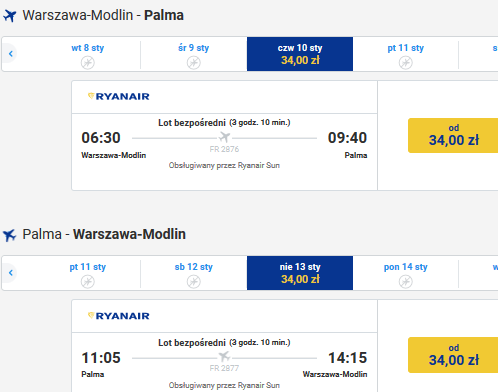Switch to the wt 8 sty outbound date

(x=88, y=54)
